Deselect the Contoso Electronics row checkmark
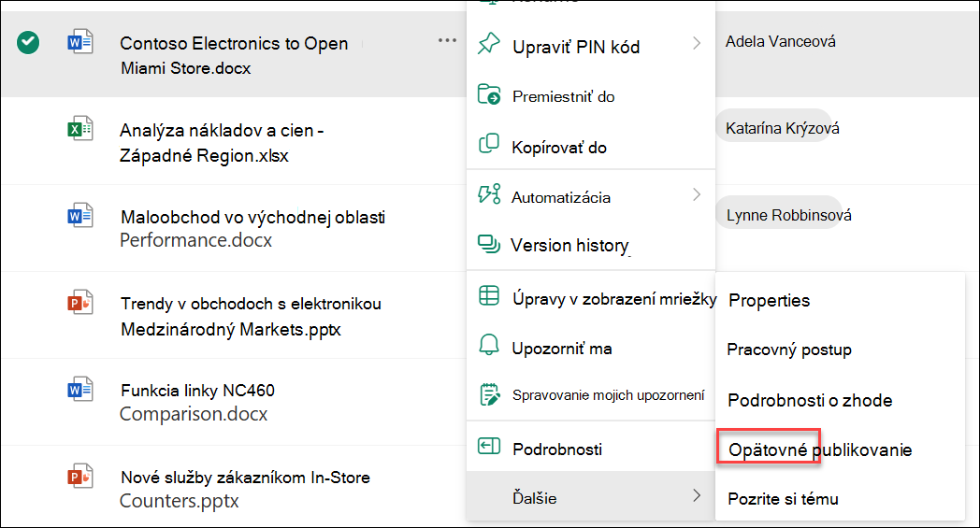 click(x=28, y=42)
